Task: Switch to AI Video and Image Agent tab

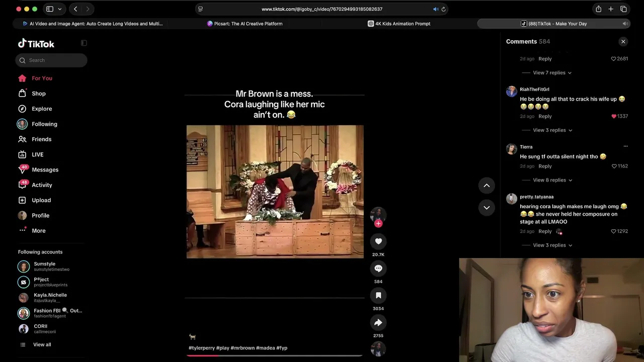Action: [93, 24]
